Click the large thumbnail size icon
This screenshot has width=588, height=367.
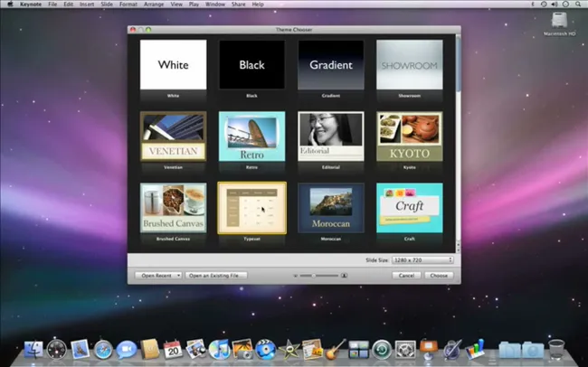pyautogui.click(x=344, y=276)
